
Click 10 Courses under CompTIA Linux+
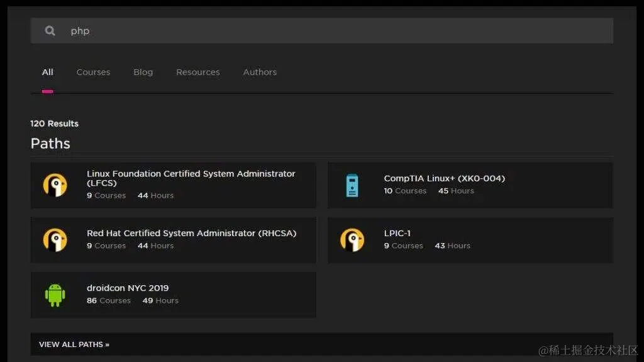(x=405, y=191)
